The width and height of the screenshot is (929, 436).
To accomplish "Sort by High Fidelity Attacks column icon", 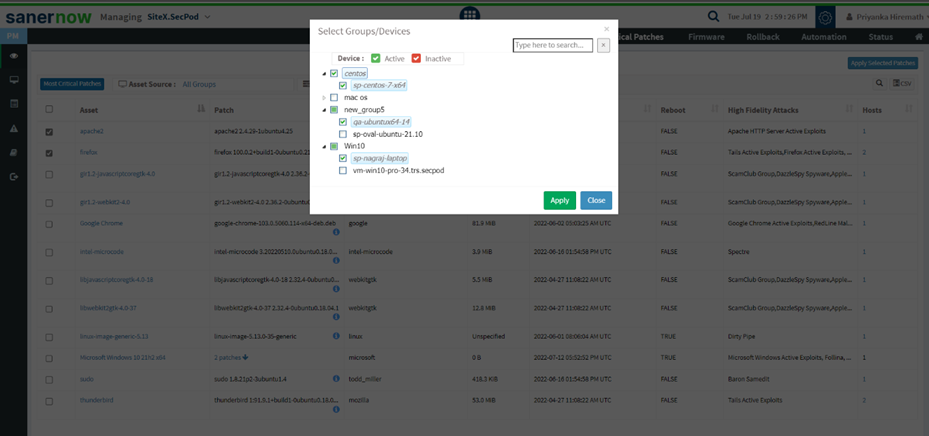I will click(x=850, y=110).
